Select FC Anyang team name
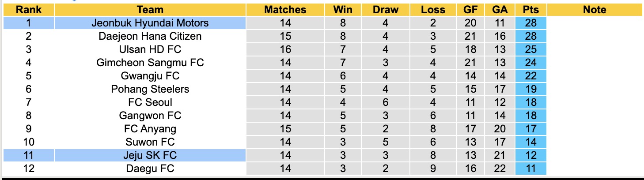The height and width of the screenshot is (180, 644). (150, 129)
